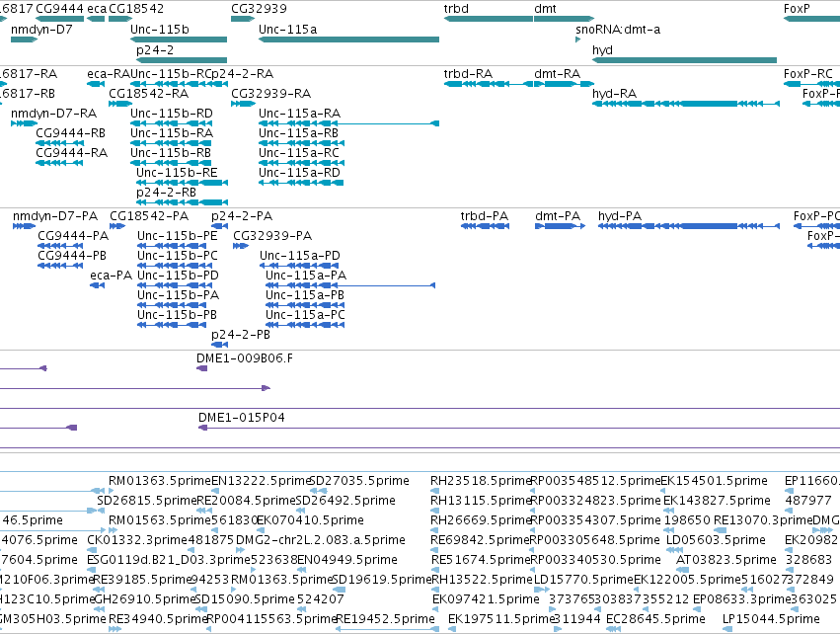Open the EK154501.5prime EST label
Screen dimensions: 840x634
714,481
